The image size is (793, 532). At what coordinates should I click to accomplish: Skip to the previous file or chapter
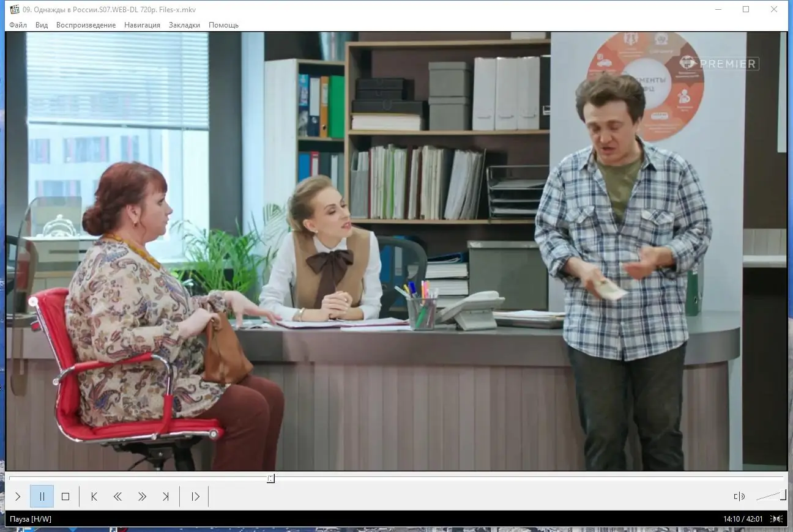(94, 497)
